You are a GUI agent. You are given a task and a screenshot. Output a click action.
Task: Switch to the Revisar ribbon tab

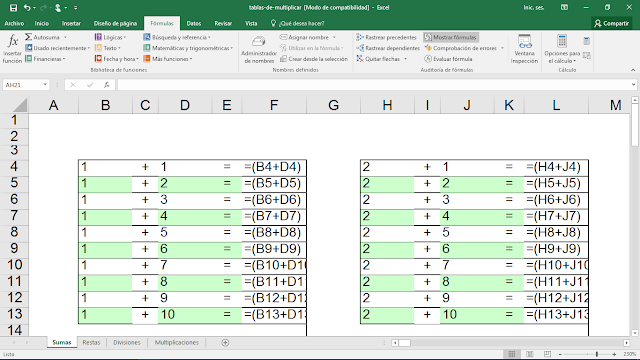point(223,23)
